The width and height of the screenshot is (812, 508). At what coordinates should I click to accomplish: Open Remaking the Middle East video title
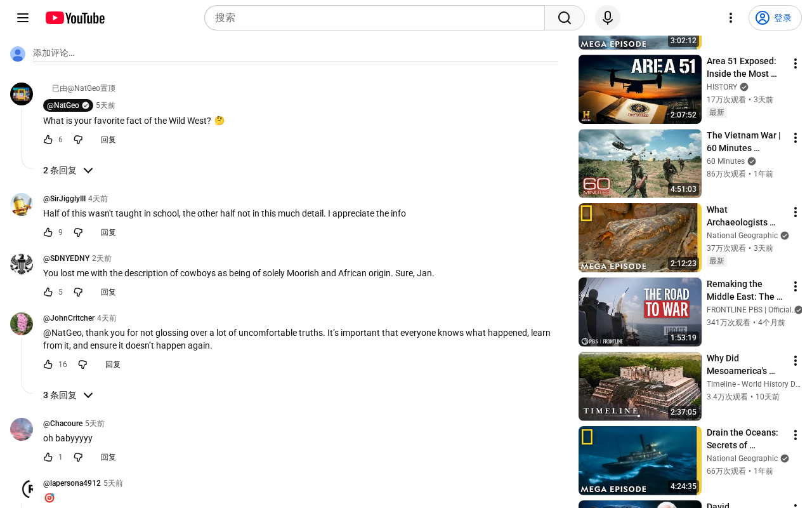click(x=745, y=290)
